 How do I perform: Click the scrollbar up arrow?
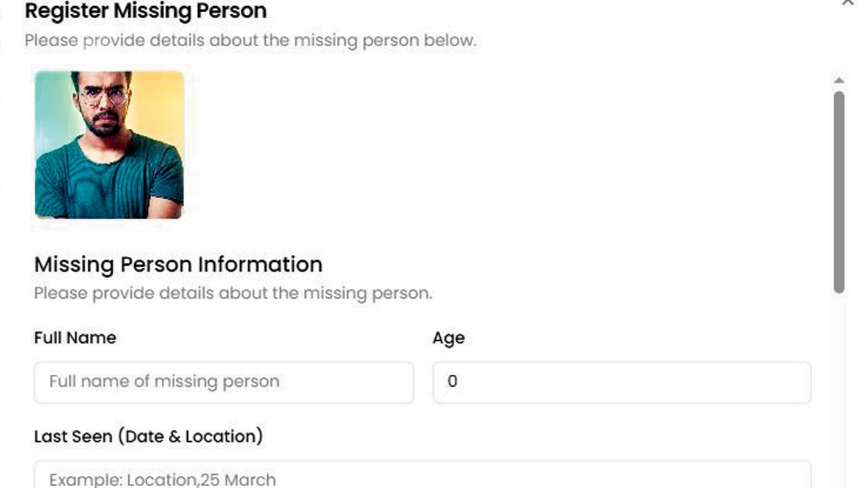839,81
